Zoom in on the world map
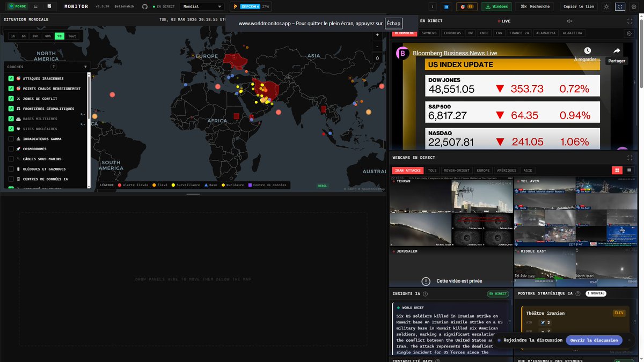The image size is (644, 362). click(x=377, y=35)
